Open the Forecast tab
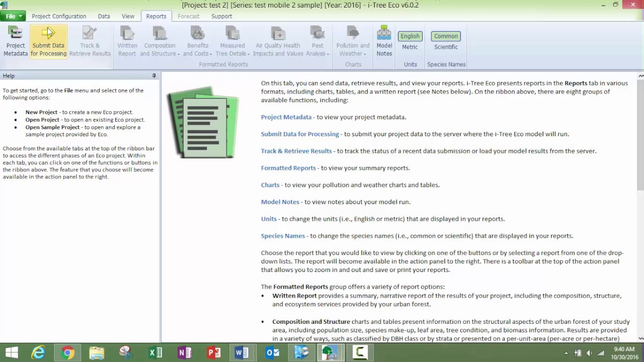Image resolution: width=644 pixels, height=362 pixels. tap(189, 16)
